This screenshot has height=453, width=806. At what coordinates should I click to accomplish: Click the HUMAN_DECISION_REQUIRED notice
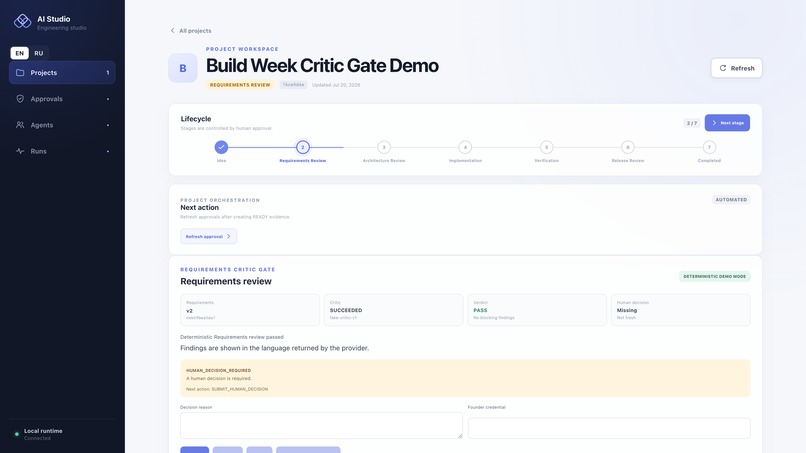tap(465, 378)
